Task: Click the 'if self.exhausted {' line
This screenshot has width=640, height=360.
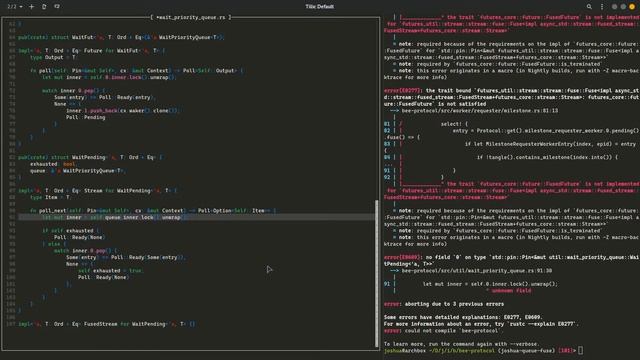Action: (70, 231)
